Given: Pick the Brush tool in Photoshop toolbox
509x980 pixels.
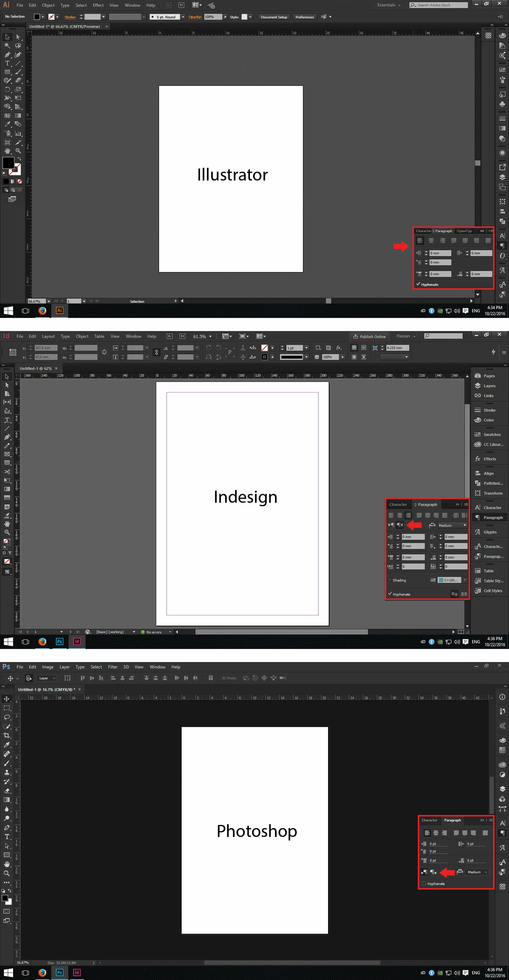Looking at the screenshot, I should (x=7, y=763).
